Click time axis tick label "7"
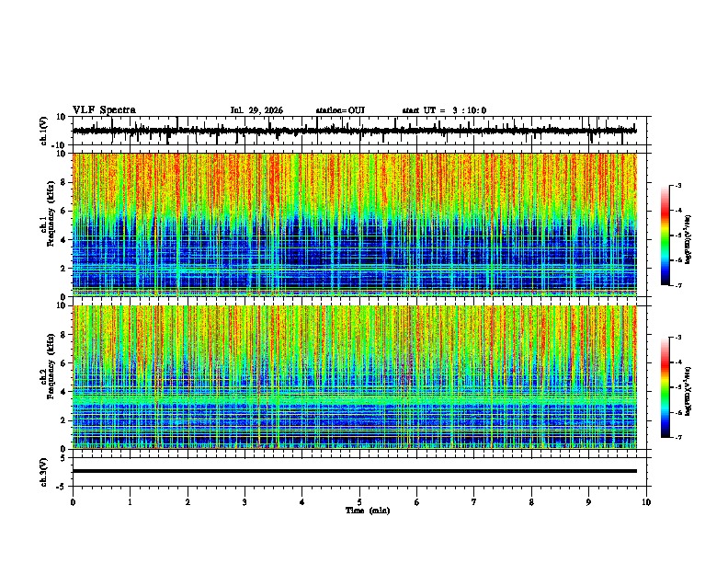Viewport: 728px width, 563px height. click(x=474, y=502)
